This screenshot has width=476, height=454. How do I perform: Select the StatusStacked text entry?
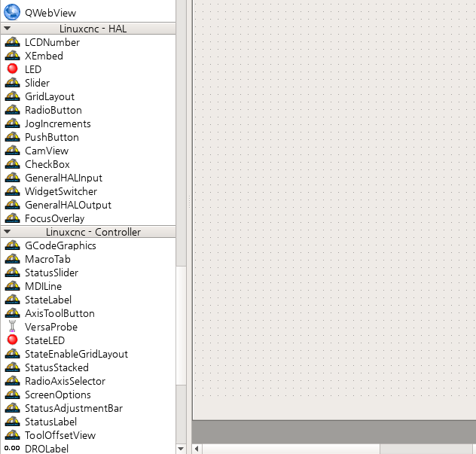click(x=56, y=367)
